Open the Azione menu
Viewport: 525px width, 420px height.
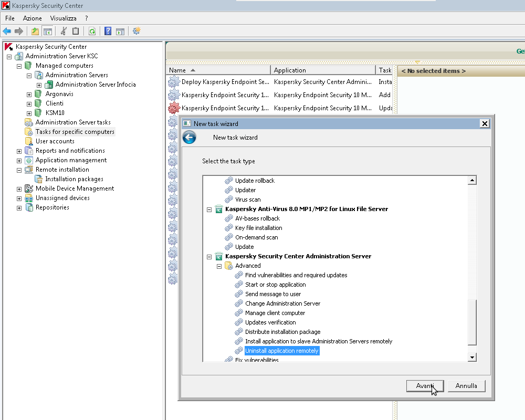32,18
